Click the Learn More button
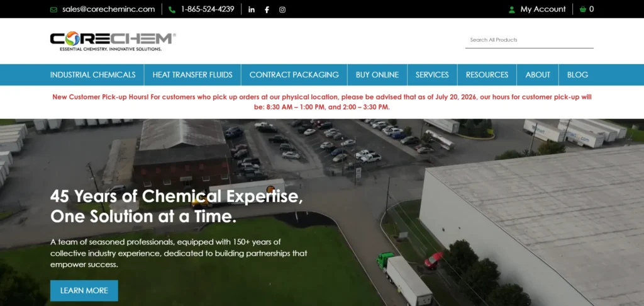The height and width of the screenshot is (306, 644). (84, 291)
